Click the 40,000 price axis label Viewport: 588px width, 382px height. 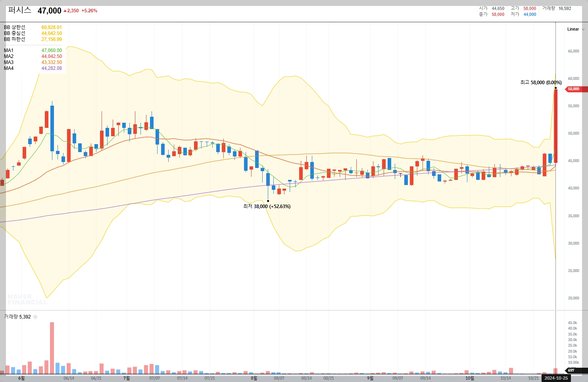[x=573, y=188]
